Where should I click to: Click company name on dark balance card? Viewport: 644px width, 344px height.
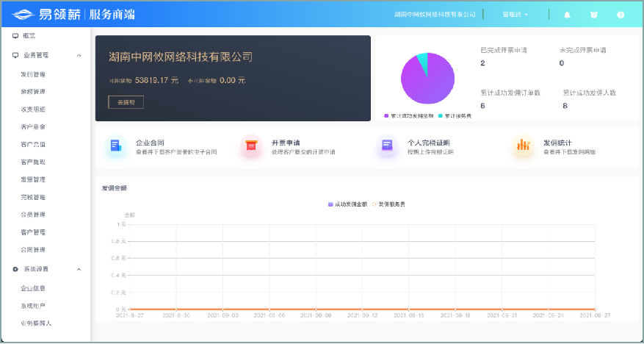[181, 57]
